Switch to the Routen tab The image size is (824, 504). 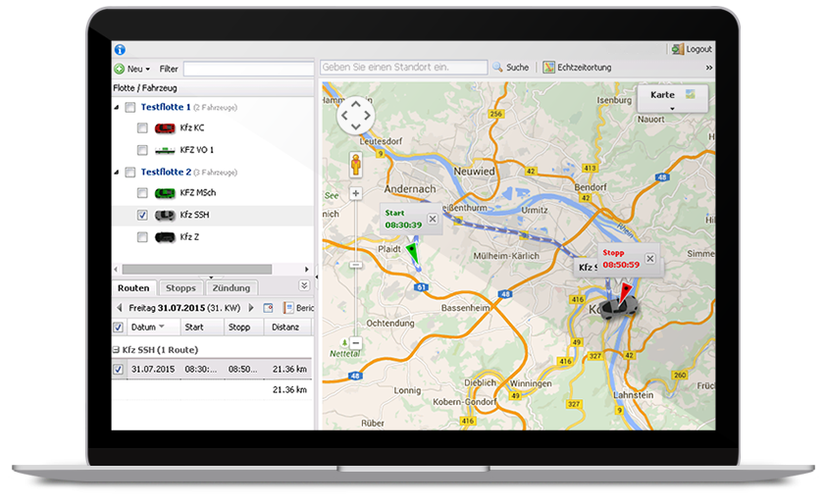coord(133,288)
